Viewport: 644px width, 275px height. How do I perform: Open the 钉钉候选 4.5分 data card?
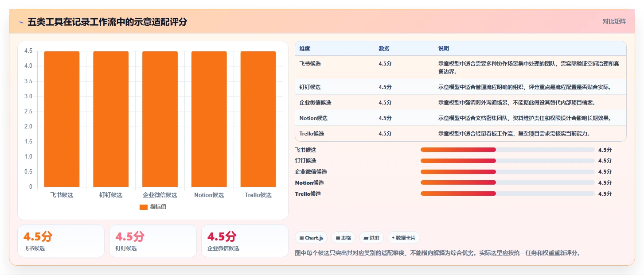coord(153,241)
